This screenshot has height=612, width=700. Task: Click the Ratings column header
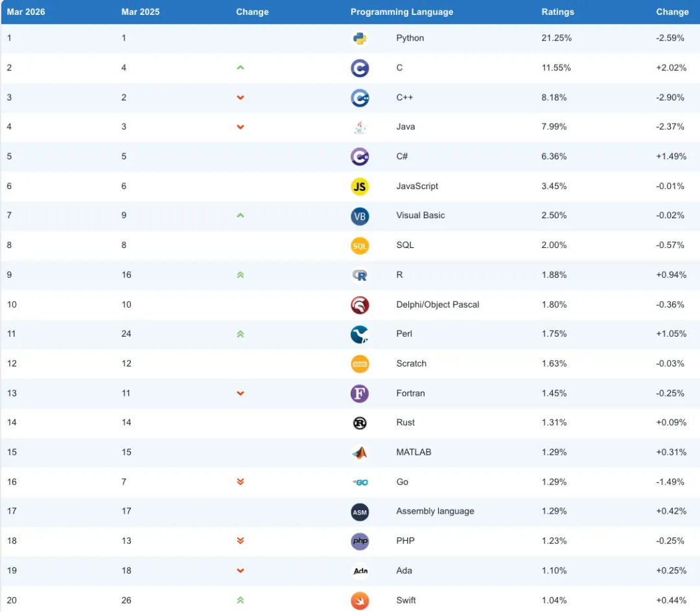coord(558,12)
